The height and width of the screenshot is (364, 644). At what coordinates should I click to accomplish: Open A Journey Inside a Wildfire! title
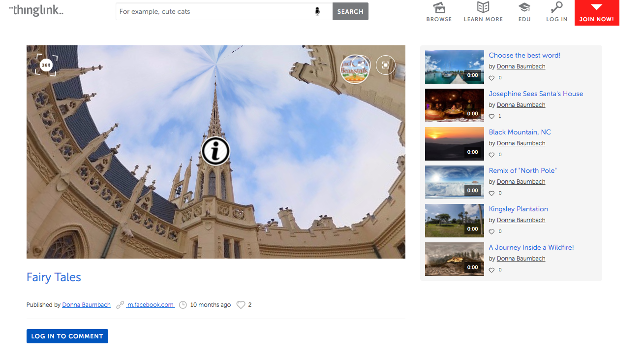(x=531, y=247)
